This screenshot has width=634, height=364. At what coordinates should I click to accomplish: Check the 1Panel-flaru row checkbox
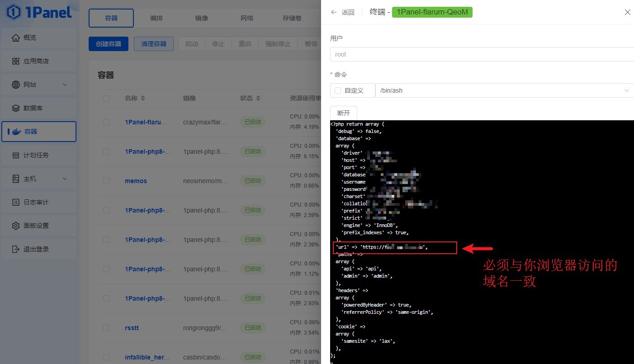click(106, 122)
